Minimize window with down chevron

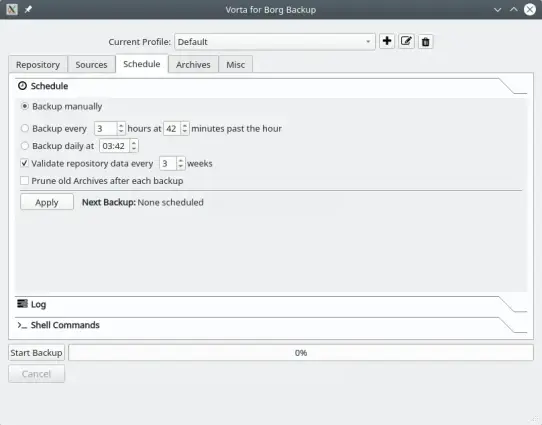497,10
